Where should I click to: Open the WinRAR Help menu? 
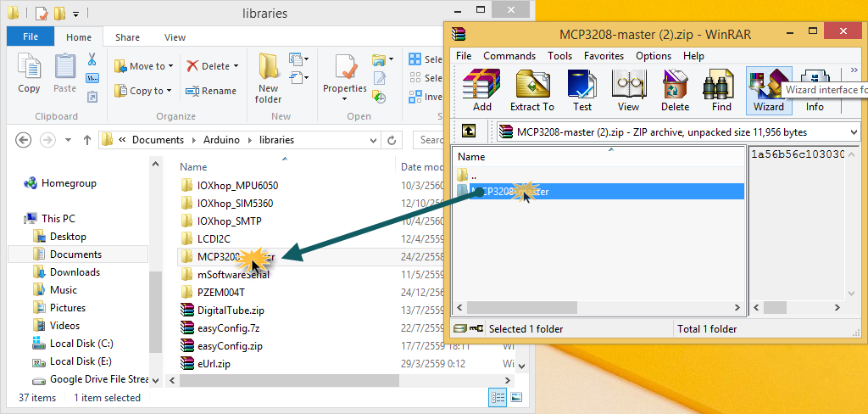click(693, 56)
